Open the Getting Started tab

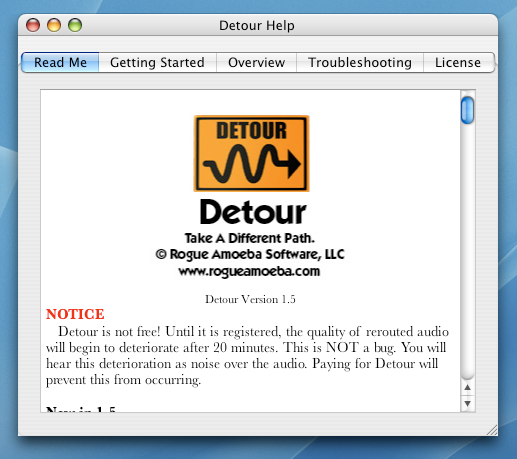(157, 62)
